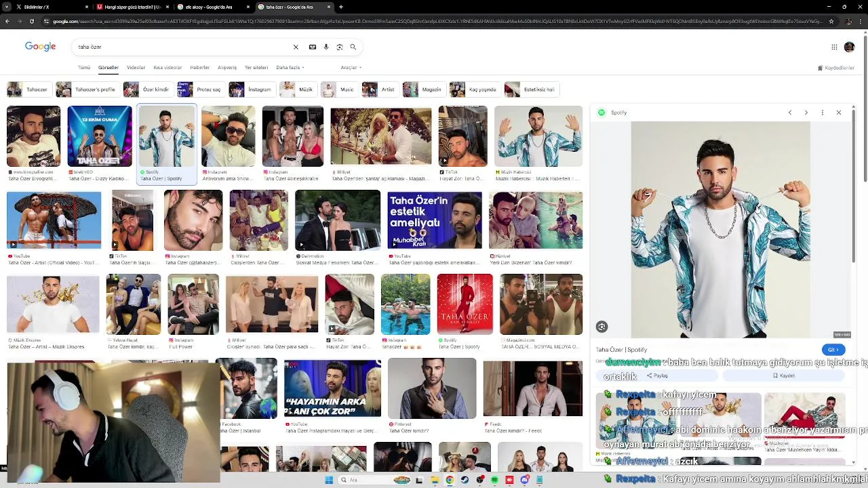This screenshot has height=488, width=868.
Task: Expand the Daha fazla dropdown
Action: tap(290, 68)
